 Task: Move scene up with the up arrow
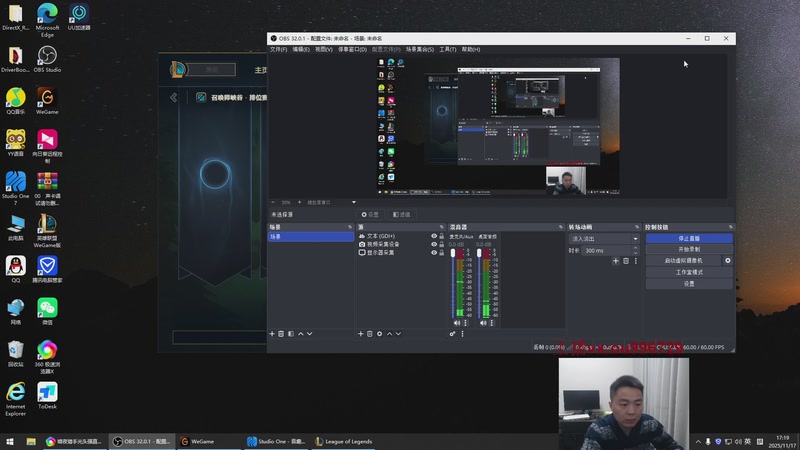[301, 334]
